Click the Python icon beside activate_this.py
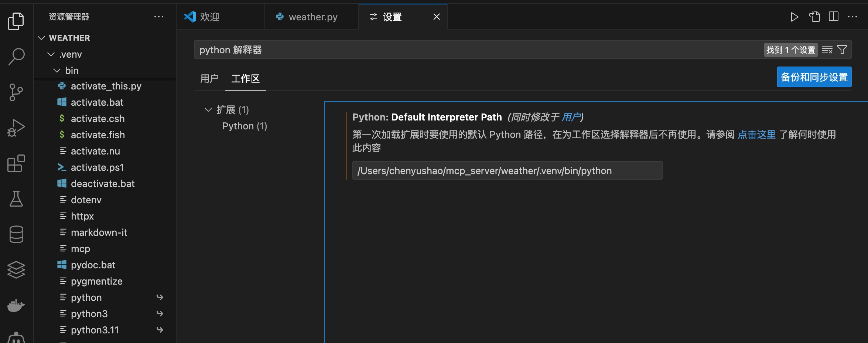868x343 pixels. [62, 86]
